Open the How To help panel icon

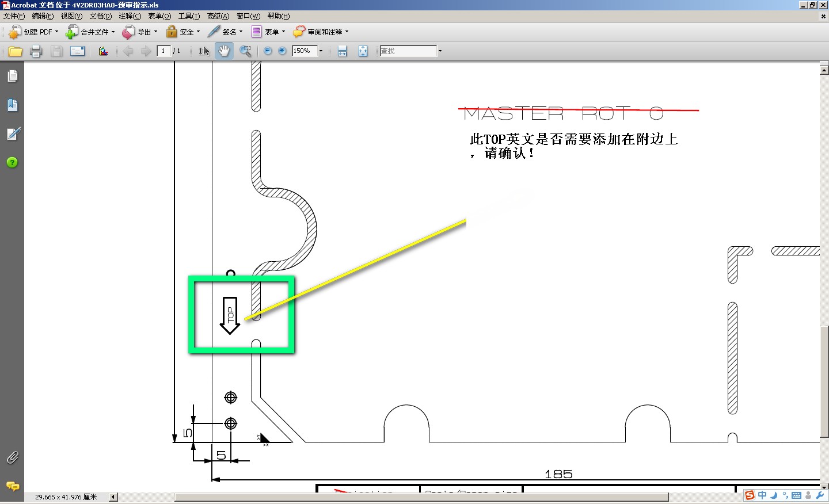[x=12, y=162]
